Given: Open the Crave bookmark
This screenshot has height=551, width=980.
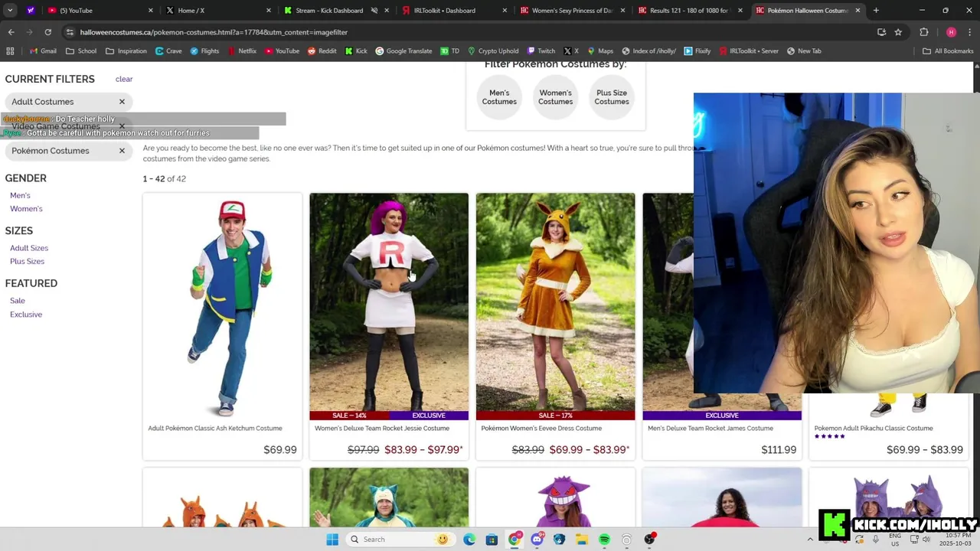Looking at the screenshot, I should click(x=168, y=51).
